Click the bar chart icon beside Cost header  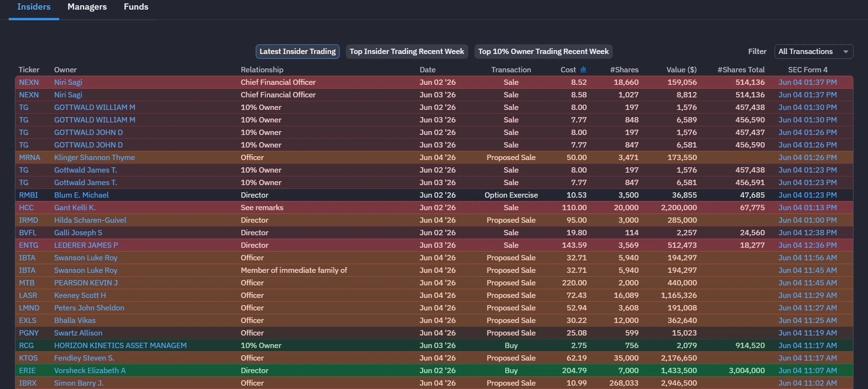pos(583,69)
